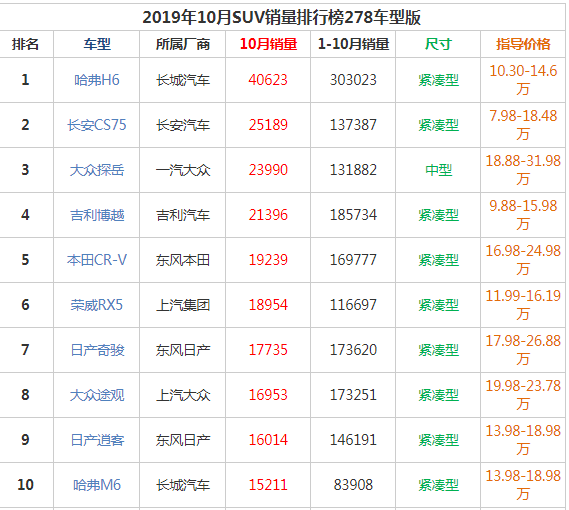Viewport: 569px width, 510px height.
Task: Click the orange 指导价格 column header
Action: (x=523, y=44)
